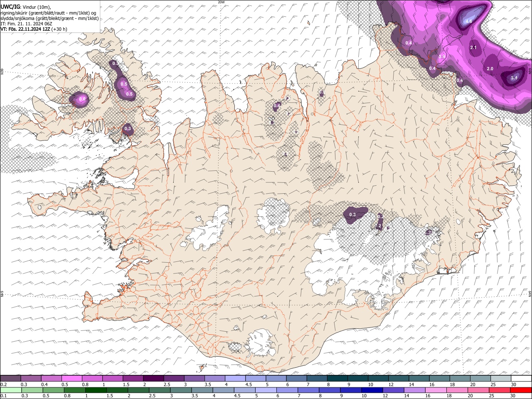Viewport: 532px width, 399px height.
Task: Click the '4.5' number under the upper legend row
Action: pyautogui.click(x=249, y=384)
